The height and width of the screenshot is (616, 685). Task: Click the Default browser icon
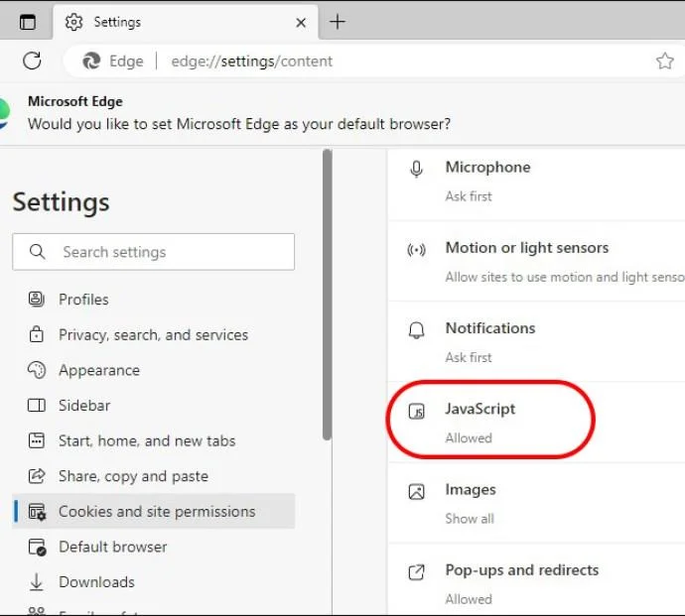(37, 547)
